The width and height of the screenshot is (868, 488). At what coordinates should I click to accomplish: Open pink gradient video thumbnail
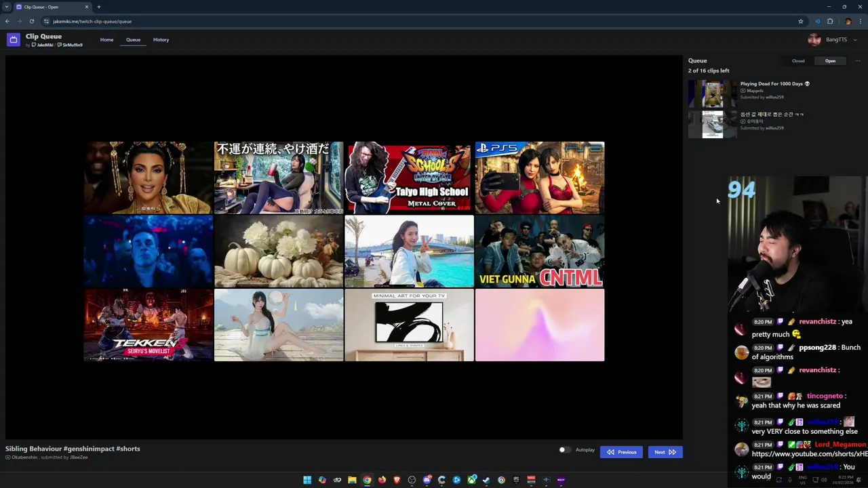point(540,325)
